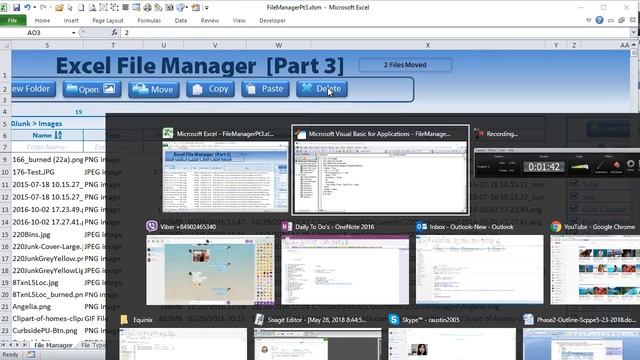Open the File backstage tab

tap(13, 20)
